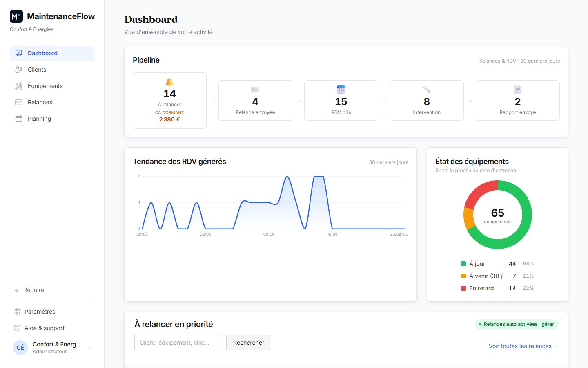This screenshot has width=588, height=368.
Task: Click the Planning calendar icon
Action: (x=19, y=119)
